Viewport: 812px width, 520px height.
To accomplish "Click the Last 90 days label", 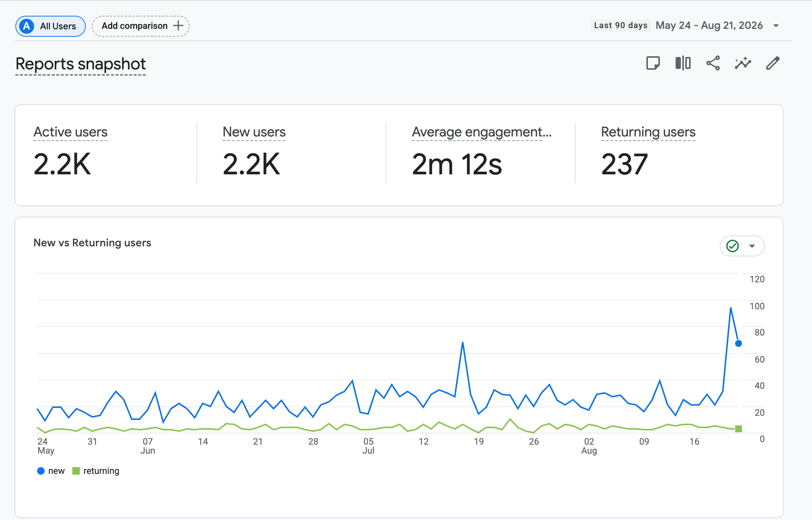I will (621, 25).
